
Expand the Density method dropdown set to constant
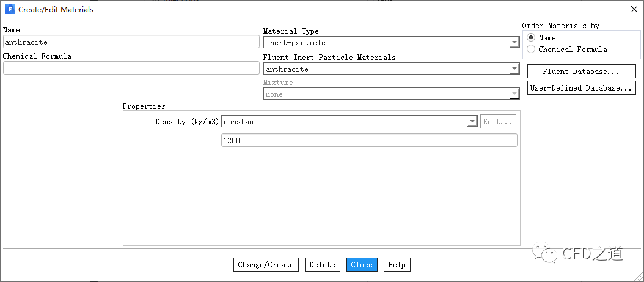click(349, 122)
